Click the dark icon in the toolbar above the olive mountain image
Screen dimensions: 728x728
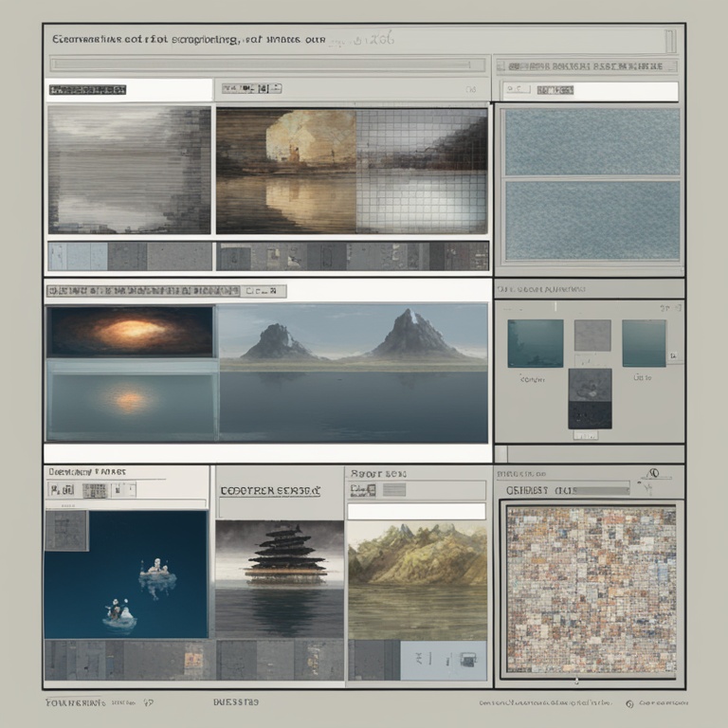(x=364, y=490)
